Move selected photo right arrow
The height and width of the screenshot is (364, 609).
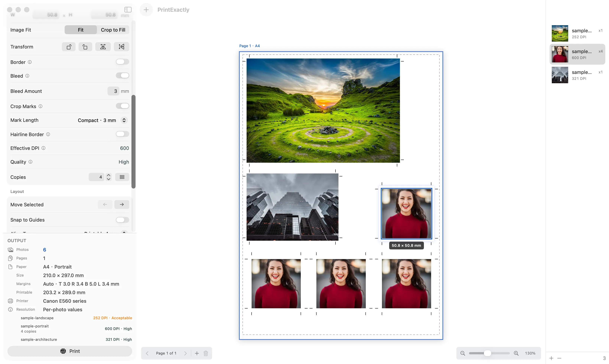point(122,204)
